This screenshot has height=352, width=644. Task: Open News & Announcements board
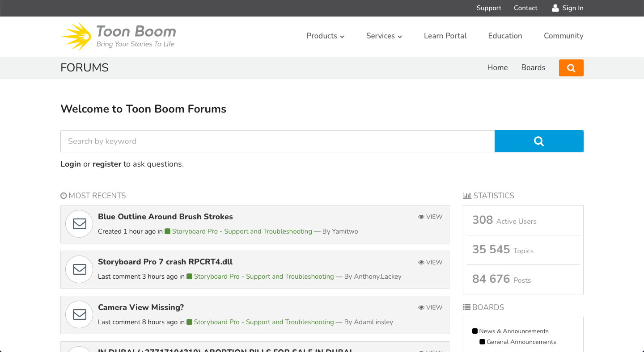[x=514, y=331]
